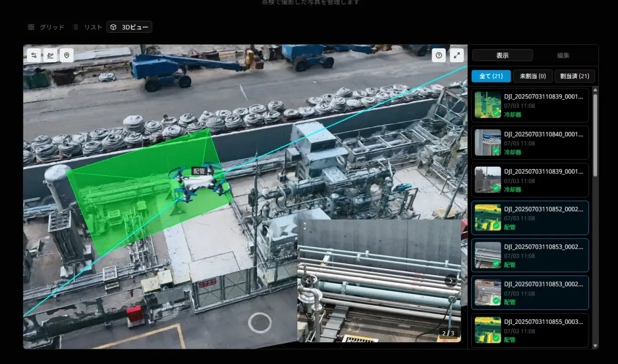618x364 pixels.
Task: Toggle the flight path display icon
Action: click(x=50, y=56)
